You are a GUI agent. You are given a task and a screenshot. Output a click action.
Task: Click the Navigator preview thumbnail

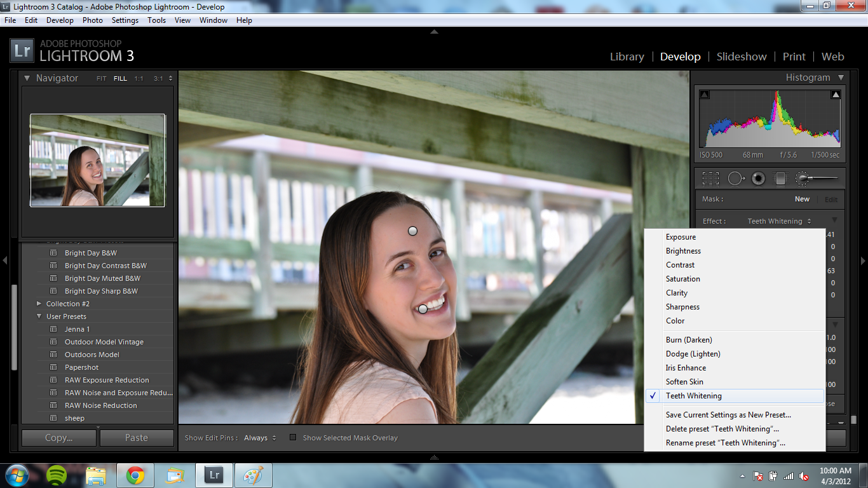[97, 160]
